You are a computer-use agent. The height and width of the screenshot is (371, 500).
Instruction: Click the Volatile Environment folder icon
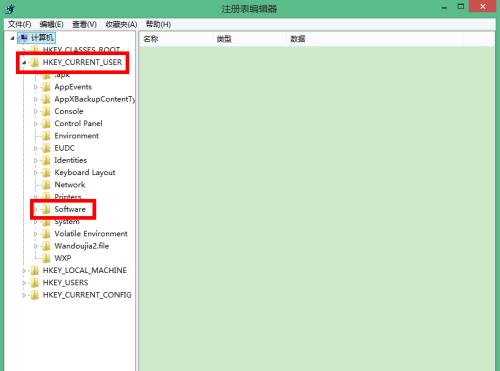pos(46,234)
